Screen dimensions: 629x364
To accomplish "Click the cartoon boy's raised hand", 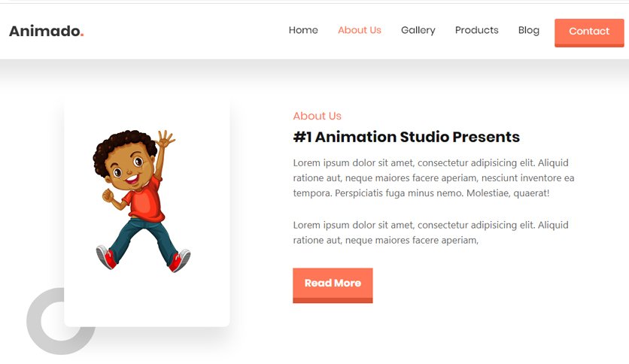I will (165, 138).
